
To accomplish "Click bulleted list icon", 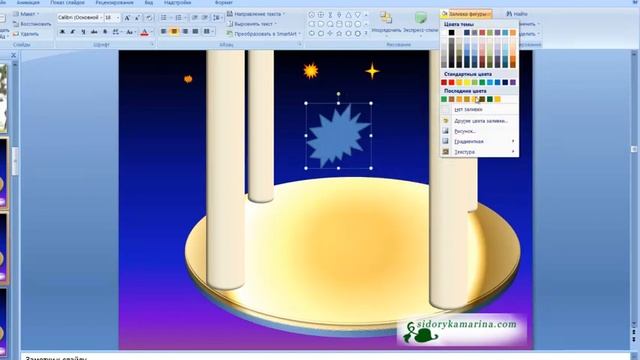I will 164,18.
